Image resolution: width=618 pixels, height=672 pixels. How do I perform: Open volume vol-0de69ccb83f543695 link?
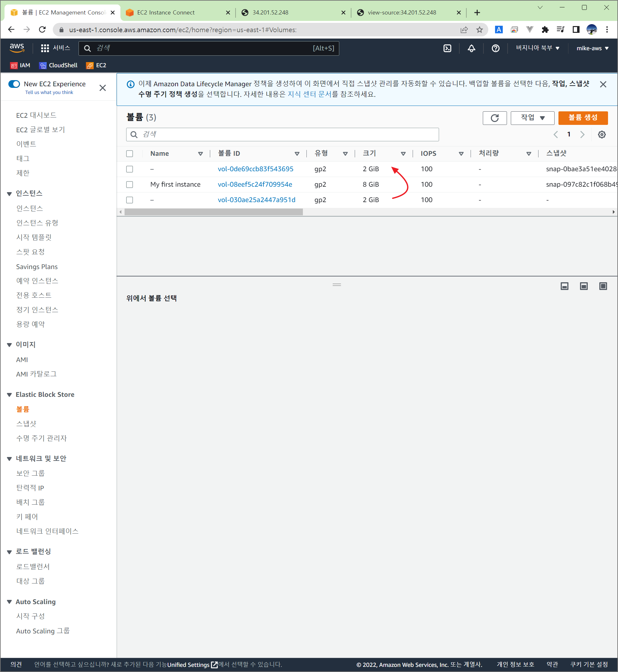(x=255, y=169)
